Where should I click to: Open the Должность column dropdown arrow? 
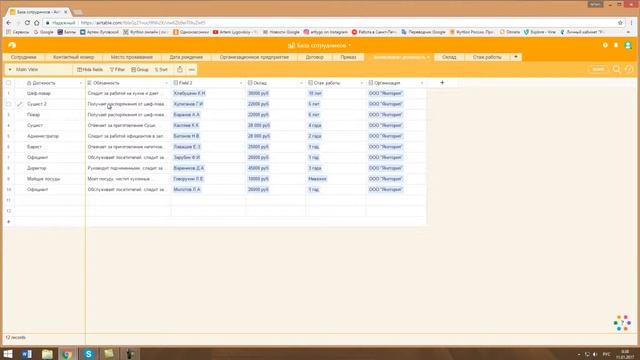pyautogui.click(x=80, y=83)
